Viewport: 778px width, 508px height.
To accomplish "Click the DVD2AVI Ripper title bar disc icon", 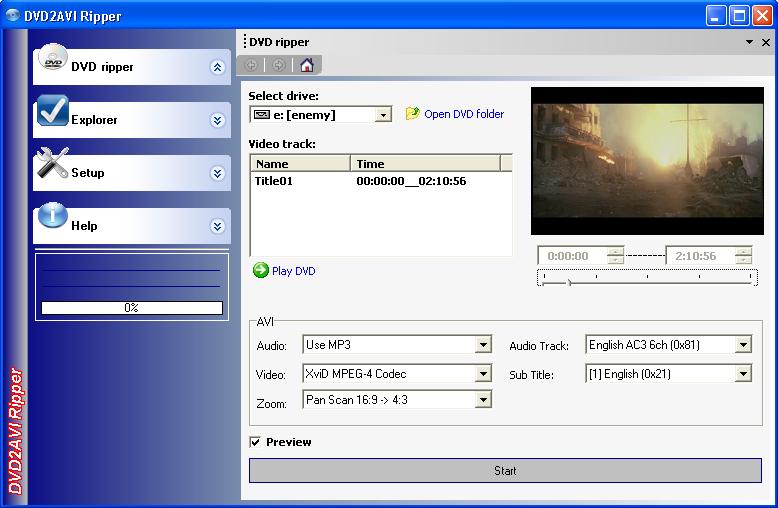I will point(12,15).
